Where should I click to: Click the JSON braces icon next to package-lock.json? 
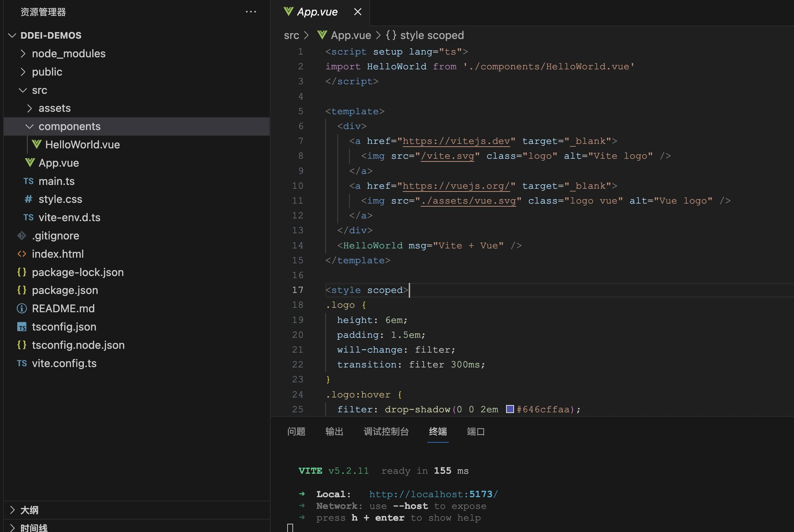[22, 272]
